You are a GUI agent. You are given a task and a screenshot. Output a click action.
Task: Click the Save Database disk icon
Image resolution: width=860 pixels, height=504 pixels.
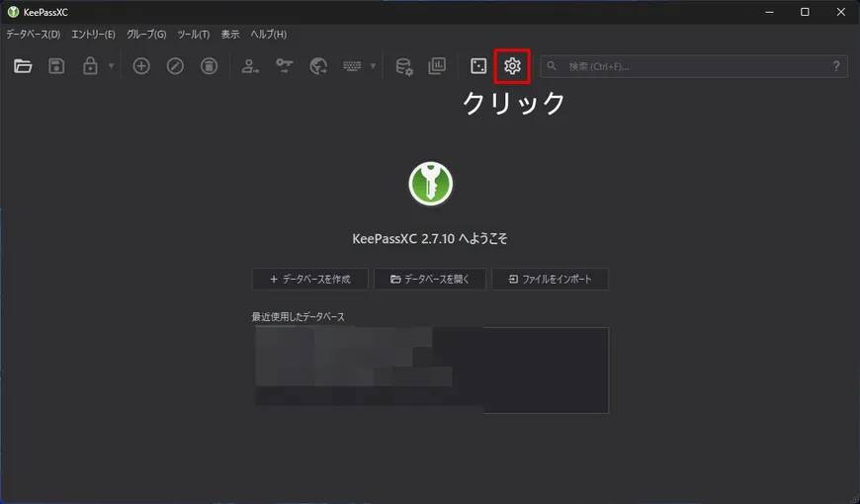(x=56, y=66)
